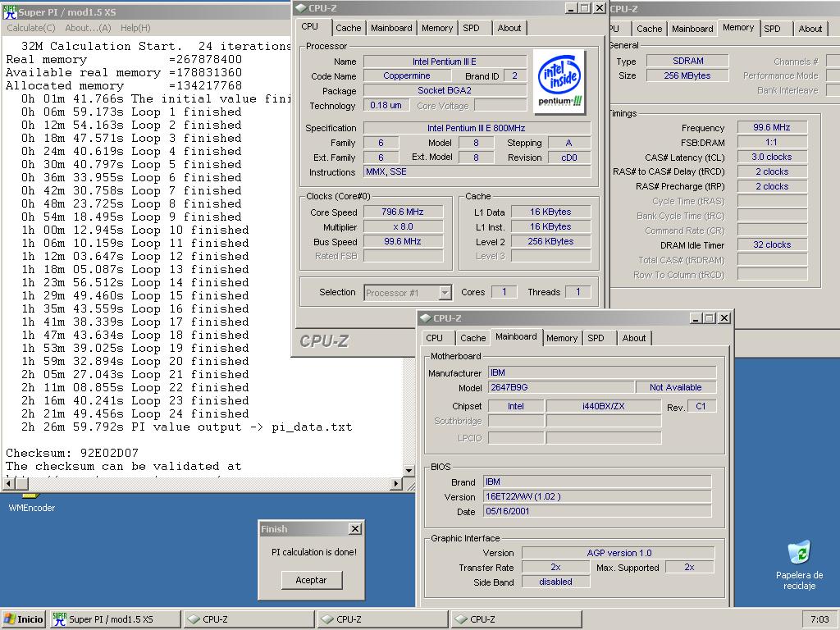Switch to Super PI taskbar button
This screenshot has height=630, width=840.
[x=115, y=619]
